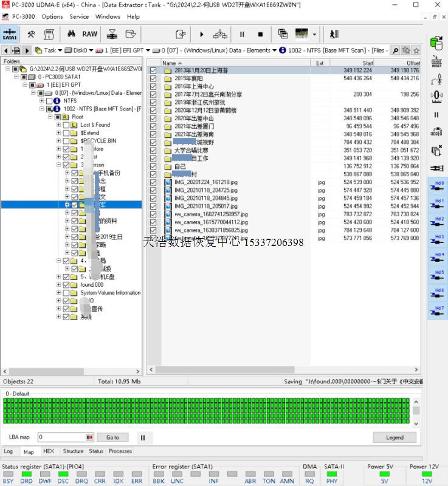Viewport: 448px width, 486px height.
Task: Open the Service menu
Action: click(x=79, y=16)
